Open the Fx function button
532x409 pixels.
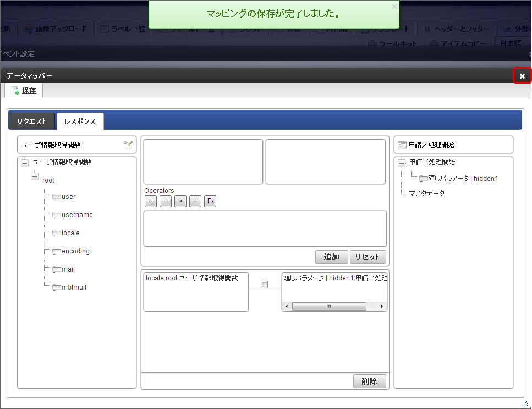[210, 201]
